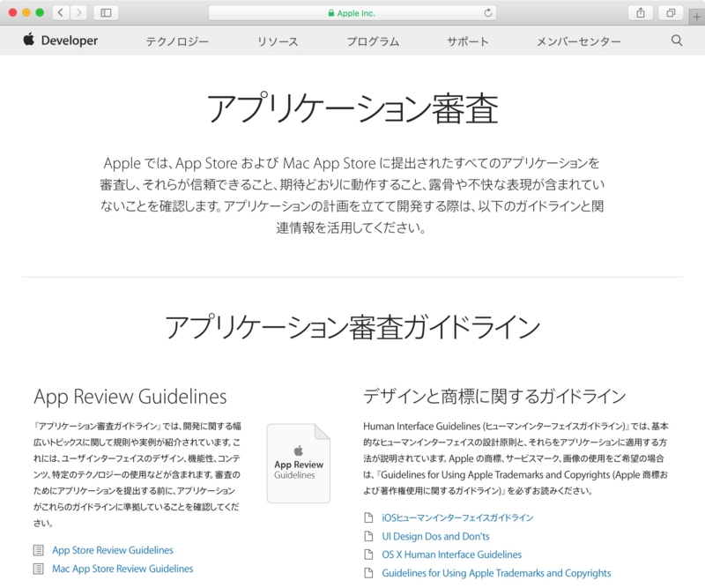This screenshot has height=588, width=705.
Task: Open iOSヒューマンインターフェイスガイドライン link
Action: [457, 517]
